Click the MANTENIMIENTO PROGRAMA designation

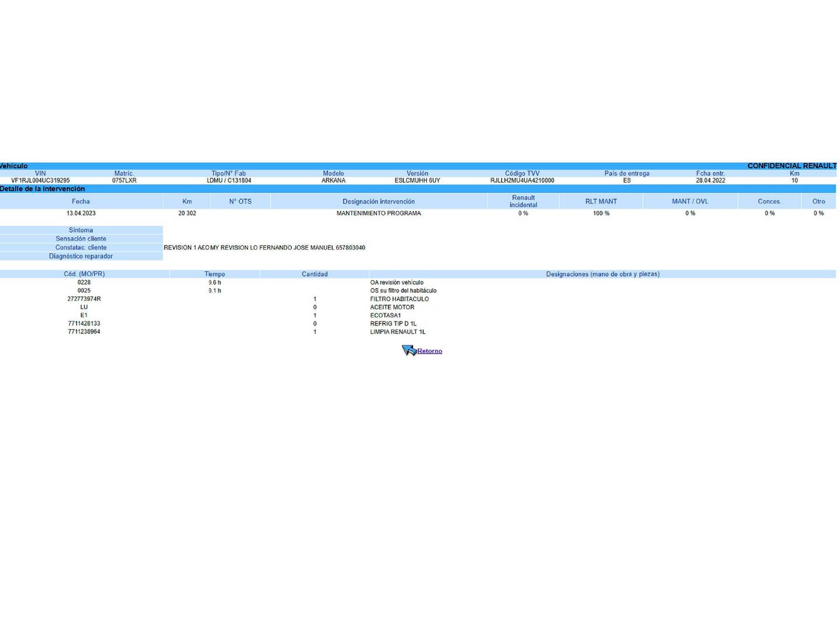point(379,213)
